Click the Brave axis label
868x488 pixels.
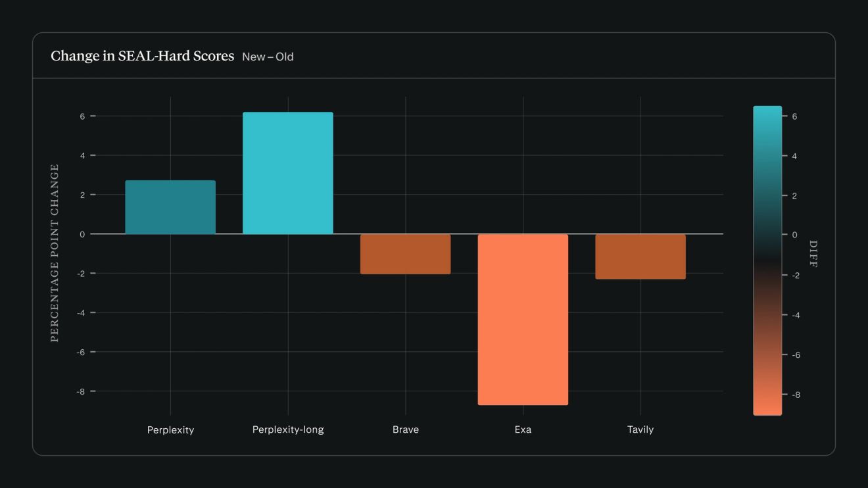click(x=406, y=429)
